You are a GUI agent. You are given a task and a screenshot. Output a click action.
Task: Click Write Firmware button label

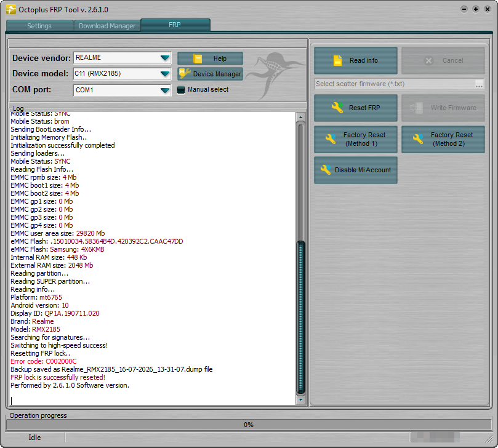453,108
